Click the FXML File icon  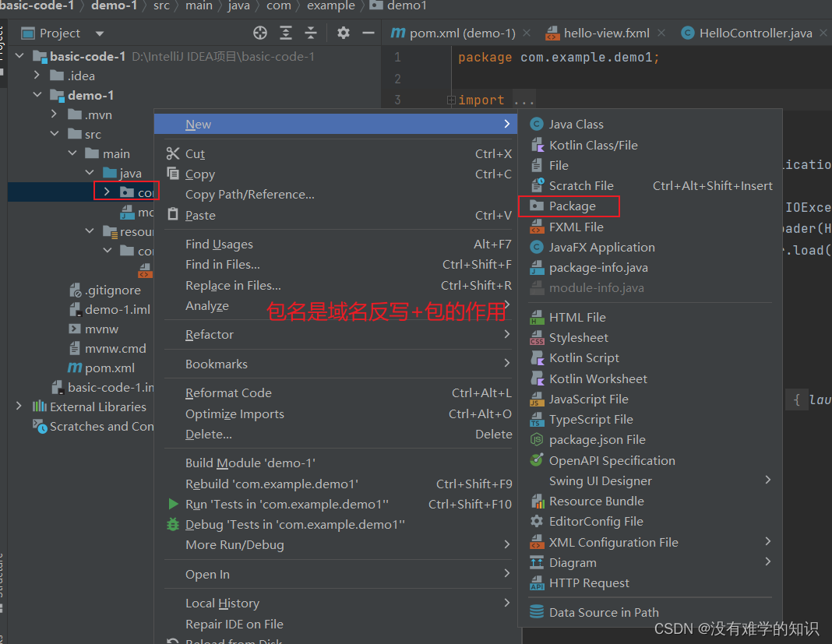(x=537, y=227)
